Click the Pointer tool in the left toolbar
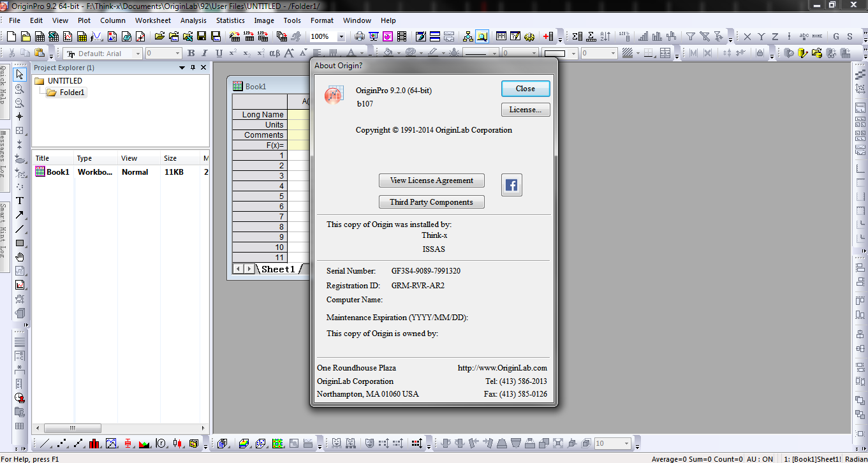The height and width of the screenshot is (463, 868). click(20, 75)
